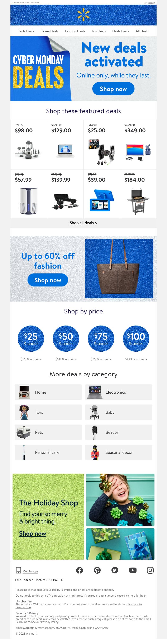Click Shop now under 60% off fashion

pyautogui.click(x=48, y=280)
